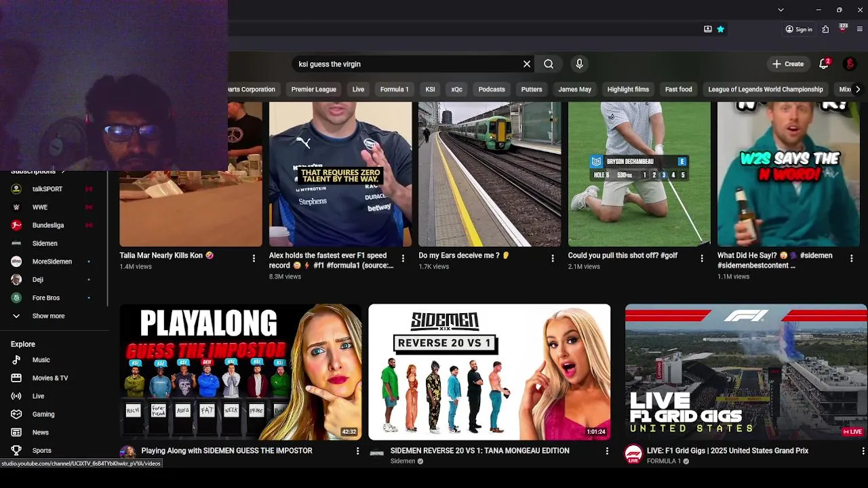
Task: Select League of Legends World Championship chip
Action: pyautogui.click(x=766, y=89)
